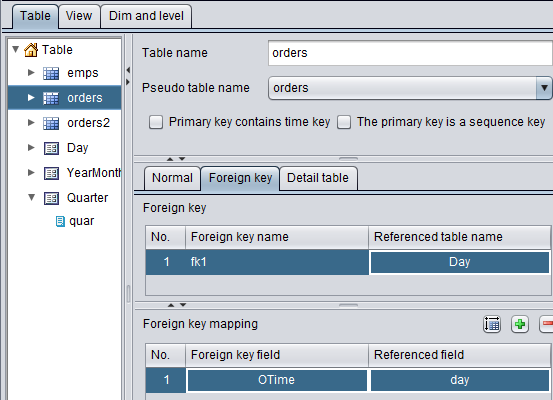Image resolution: width=553 pixels, height=400 pixels.
Task: Click the Day dimension table icon
Action: (51, 148)
